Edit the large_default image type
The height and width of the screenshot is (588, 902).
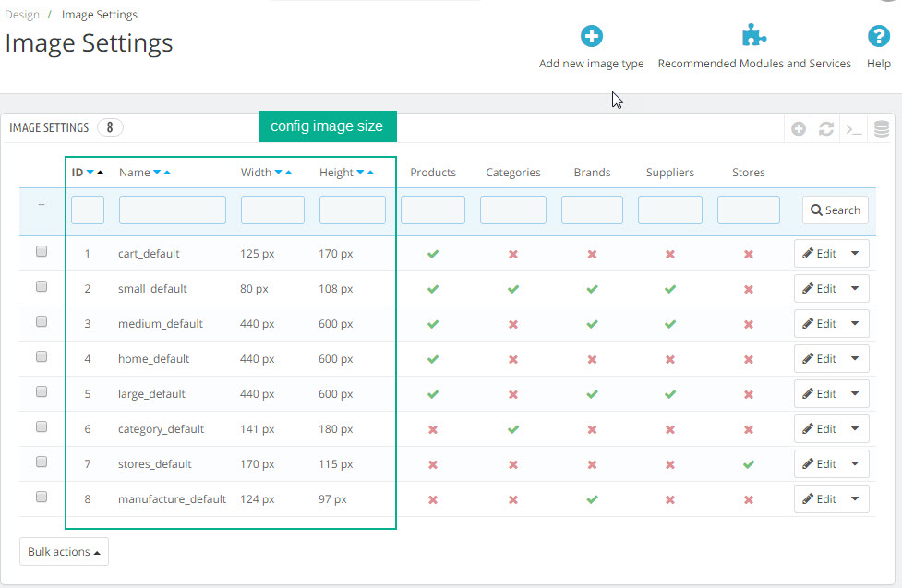pos(819,393)
